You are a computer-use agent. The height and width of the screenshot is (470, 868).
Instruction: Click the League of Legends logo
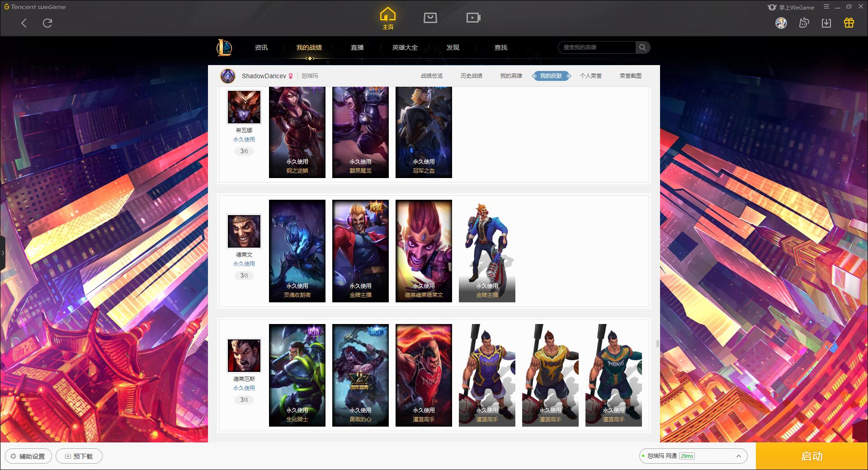224,47
